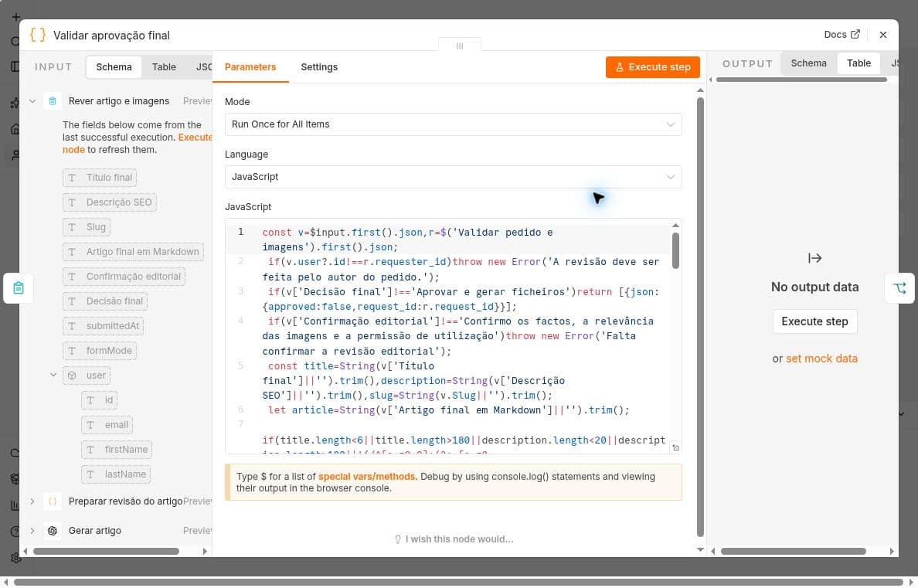Click the output arrow icon above No output data

pos(814,258)
